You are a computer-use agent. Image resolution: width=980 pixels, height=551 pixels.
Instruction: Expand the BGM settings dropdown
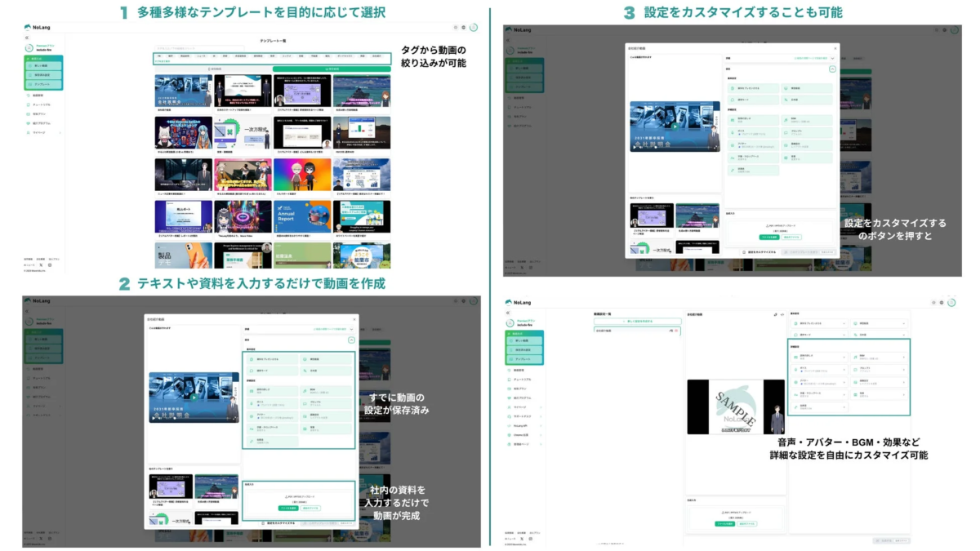click(x=807, y=120)
